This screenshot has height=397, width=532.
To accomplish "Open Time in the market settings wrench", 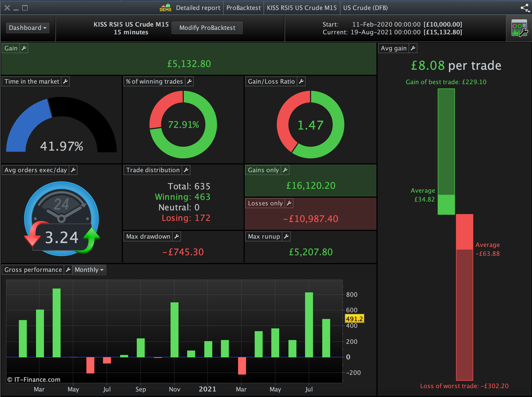I will pyautogui.click(x=65, y=81).
